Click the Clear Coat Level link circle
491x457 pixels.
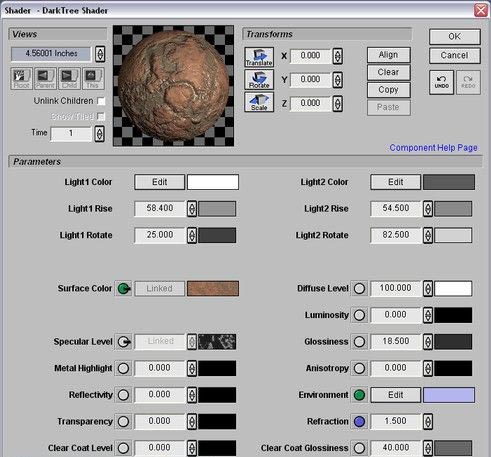(123, 448)
